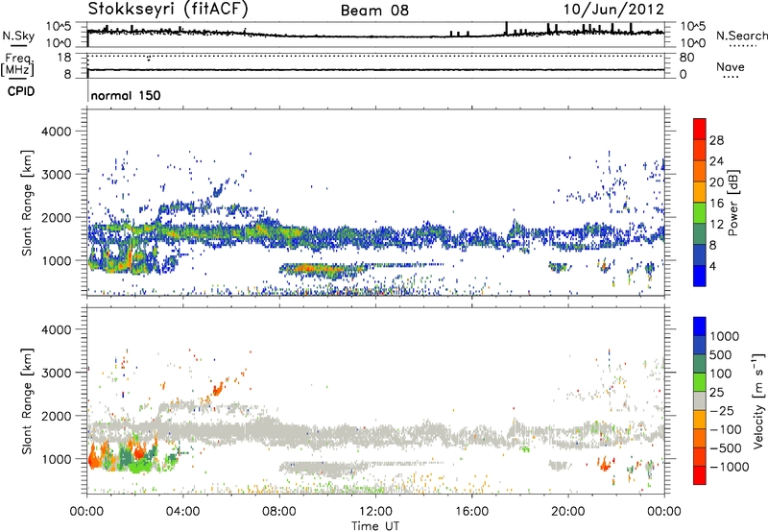Image resolution: width=768 pixels, height=532 pixels.
Task: Click the Slant Range label of velocity panel
Action: click(x=28, y=401)
